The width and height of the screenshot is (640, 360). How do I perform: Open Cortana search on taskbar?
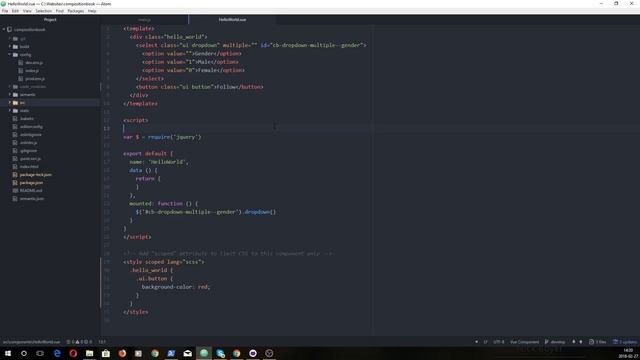[x=24, y=353]
